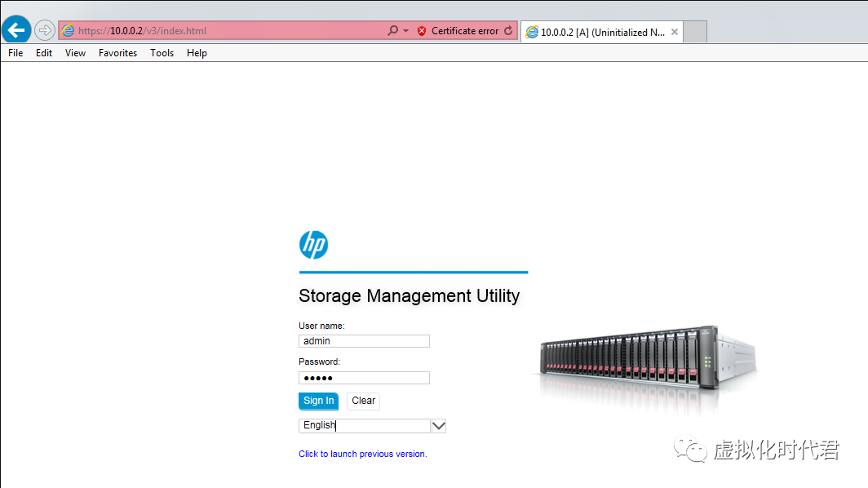Go back with the blue back arrow
Viewport: 868px width, 488px height.
(16, 30)
